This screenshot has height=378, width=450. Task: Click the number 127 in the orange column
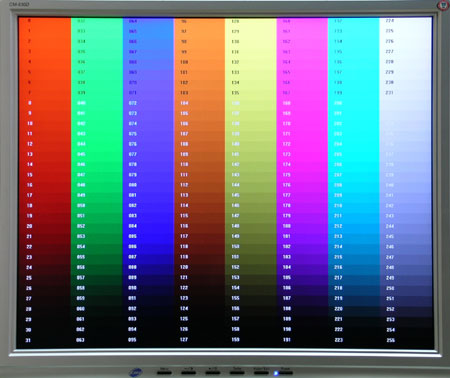pyautogui.click(x=184, y=340)
